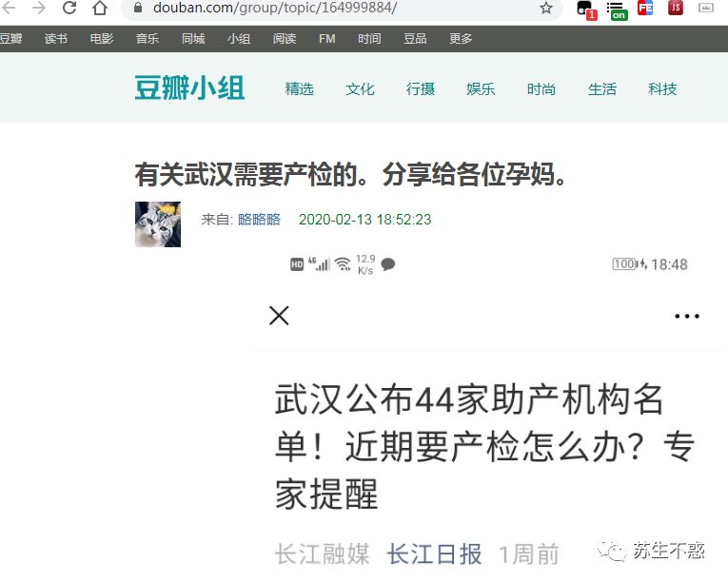Open 电影 in the top navigation
Screen dimensions: 728x582
(102, 39)
